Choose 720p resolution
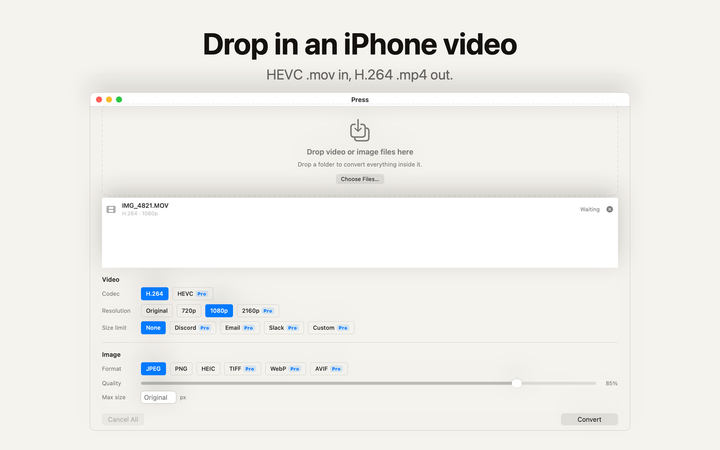 189,311
